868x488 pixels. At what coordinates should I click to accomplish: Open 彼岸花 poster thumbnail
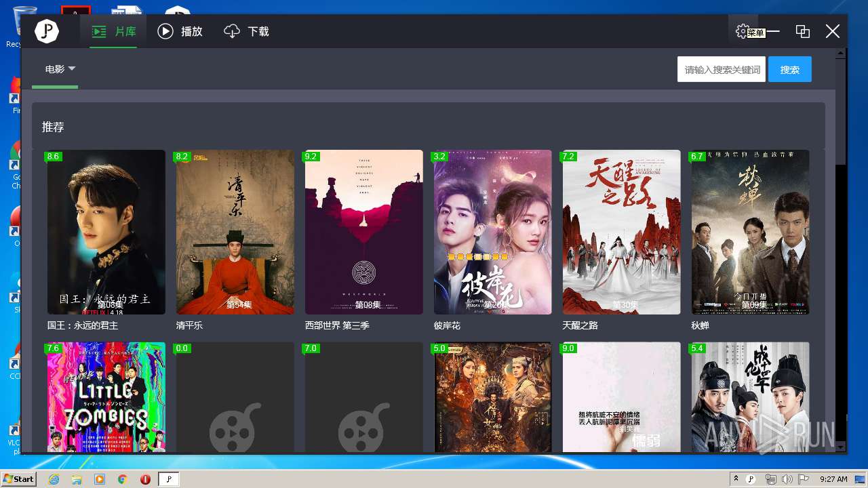[x=493, y=232]
